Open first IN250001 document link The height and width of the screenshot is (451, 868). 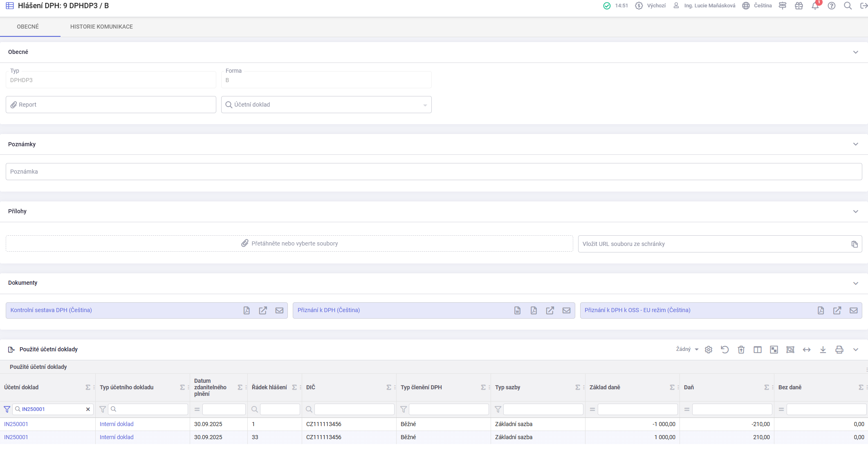pos(16,424)
